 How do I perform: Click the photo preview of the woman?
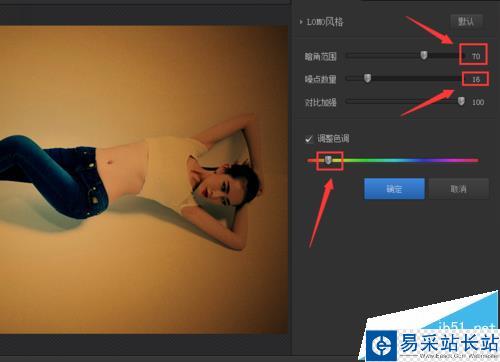144,180
